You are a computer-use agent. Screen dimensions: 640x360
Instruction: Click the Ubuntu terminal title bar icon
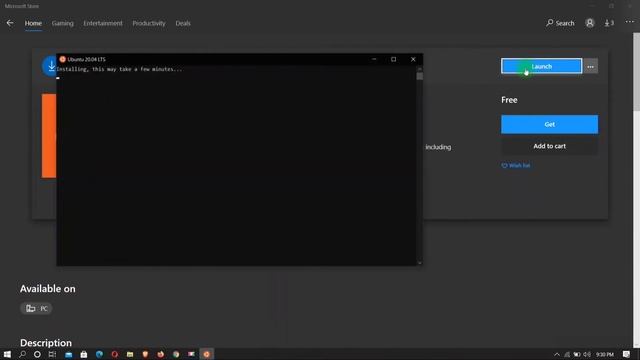click(x=62, y=59)
